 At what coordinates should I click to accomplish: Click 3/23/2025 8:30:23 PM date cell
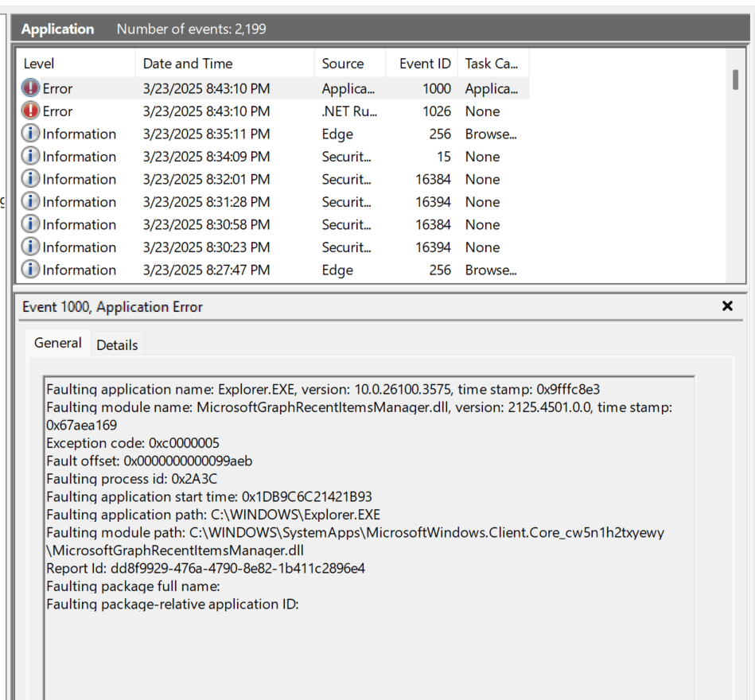206,247
